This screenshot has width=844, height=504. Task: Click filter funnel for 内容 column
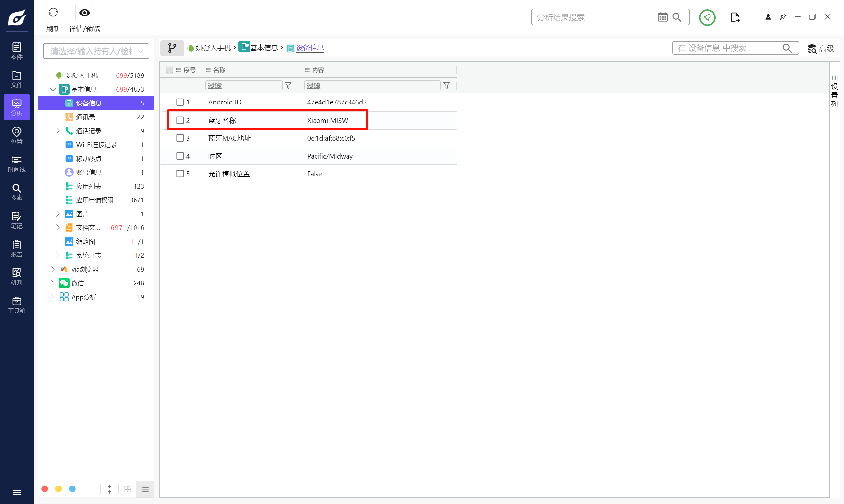point(447,86)
